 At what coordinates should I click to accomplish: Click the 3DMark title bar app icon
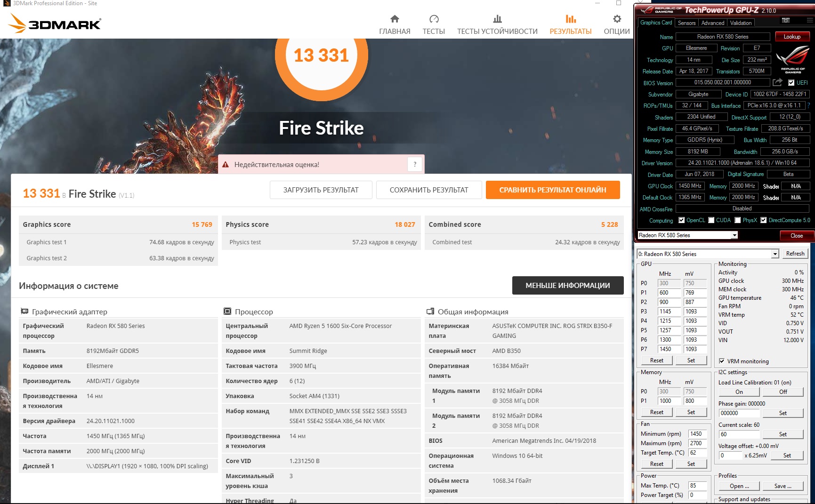(x=7, y=3)
